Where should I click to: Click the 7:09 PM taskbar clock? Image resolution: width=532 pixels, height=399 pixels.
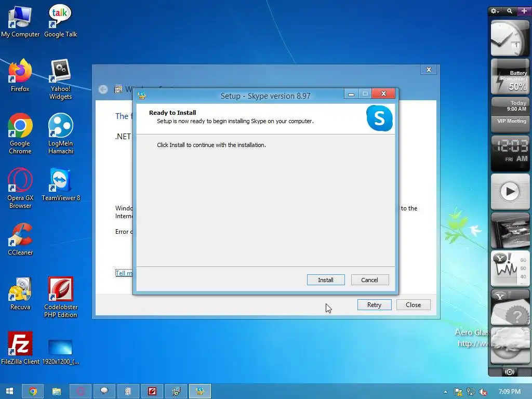(509, 392)
